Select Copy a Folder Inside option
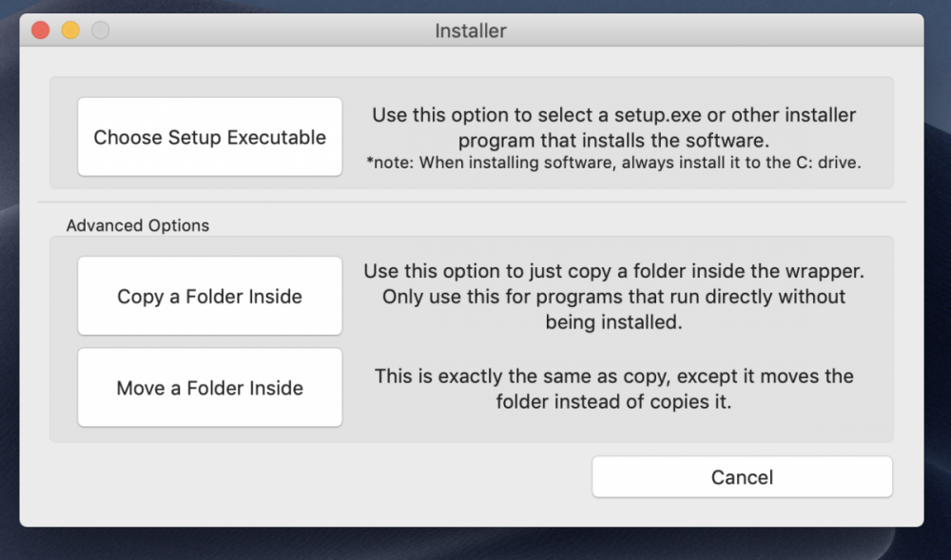The height and width of the screenshot is (560, 951). tap(209, 296)
